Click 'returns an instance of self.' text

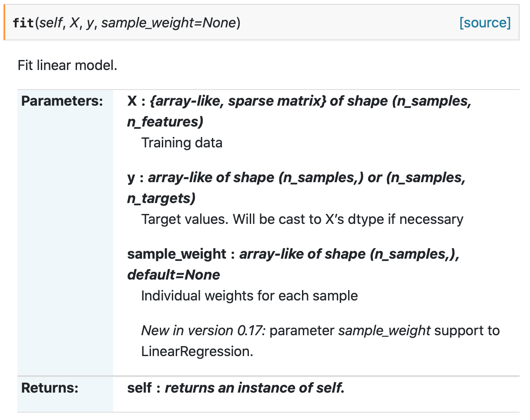255,388
